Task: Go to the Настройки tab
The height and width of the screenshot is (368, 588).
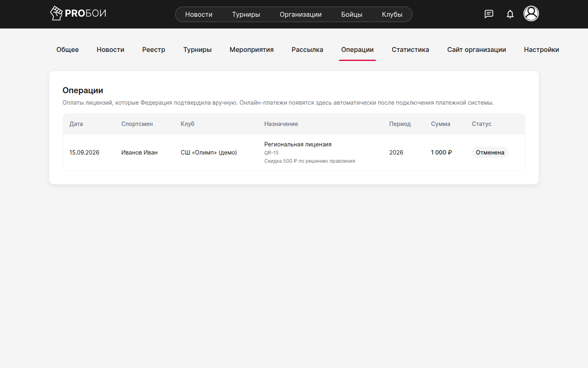Action: point(541,49)
